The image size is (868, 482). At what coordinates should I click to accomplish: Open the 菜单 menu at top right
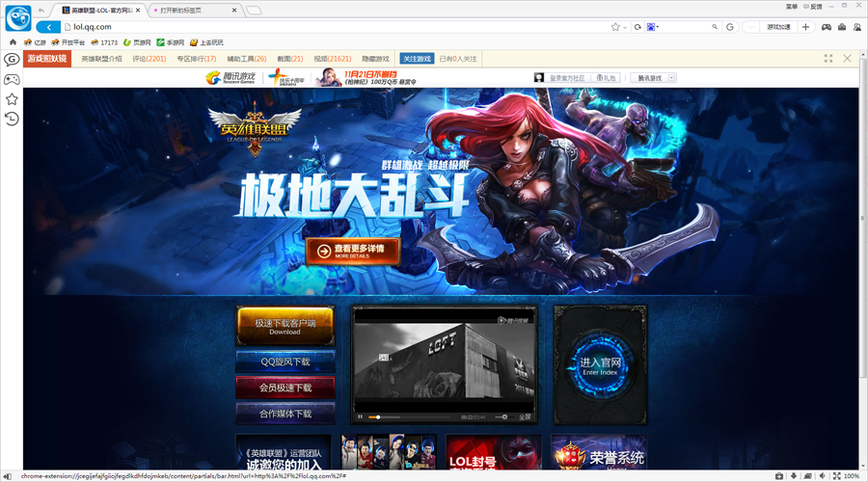point(791,6)
